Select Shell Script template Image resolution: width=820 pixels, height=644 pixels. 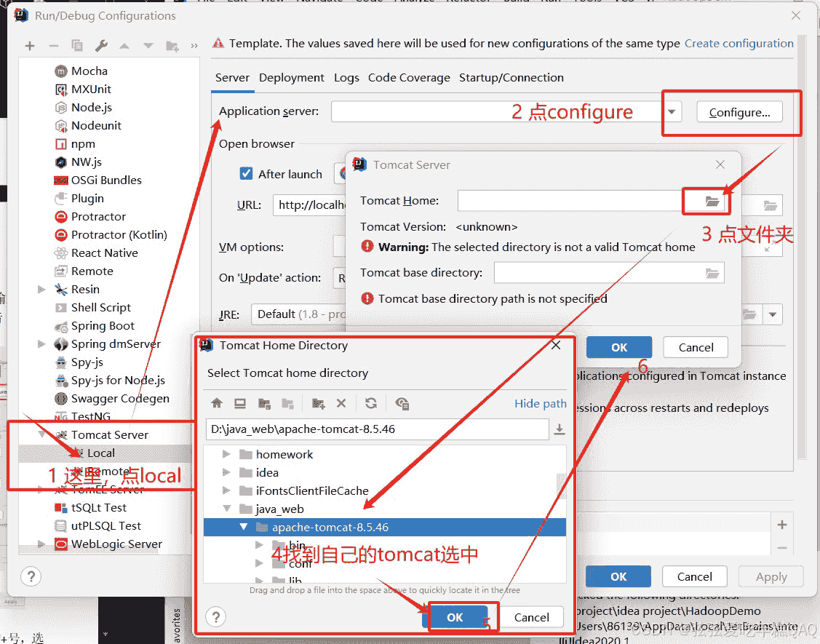(x=93, y=308)
